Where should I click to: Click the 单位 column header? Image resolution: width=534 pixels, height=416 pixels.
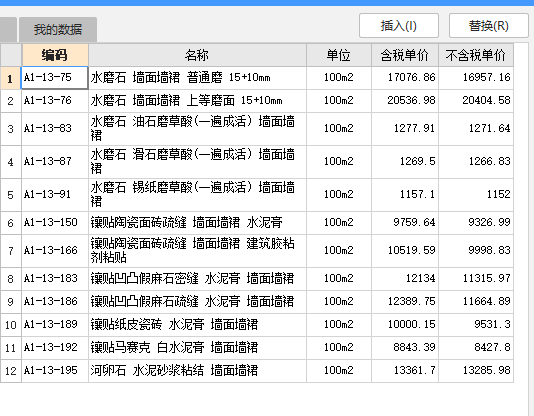339,55
